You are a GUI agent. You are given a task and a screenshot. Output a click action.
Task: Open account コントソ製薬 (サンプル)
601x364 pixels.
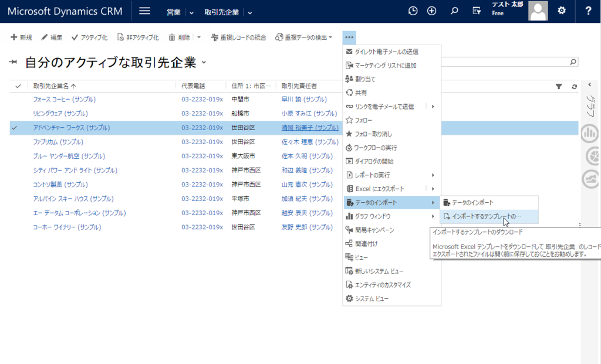click(x=60, y=185)
